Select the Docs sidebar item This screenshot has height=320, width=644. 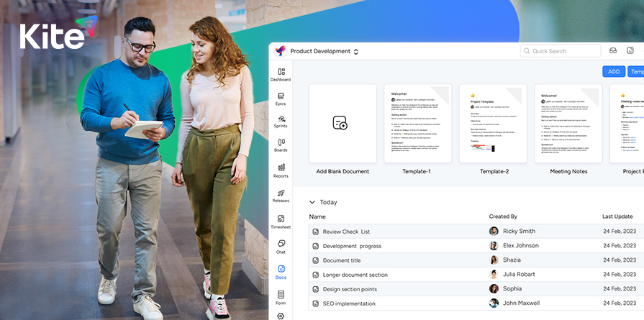(281, 272)
